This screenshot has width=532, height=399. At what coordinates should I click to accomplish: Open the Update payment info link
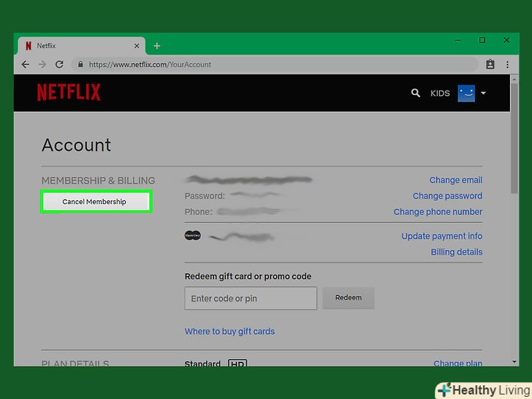tap(441, 236)
